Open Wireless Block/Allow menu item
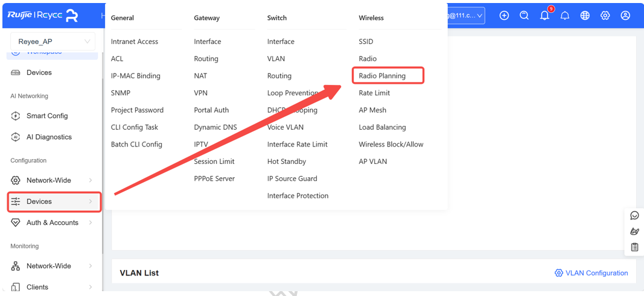Viewport: 644px width, 296px height. [x=391, y=144]
